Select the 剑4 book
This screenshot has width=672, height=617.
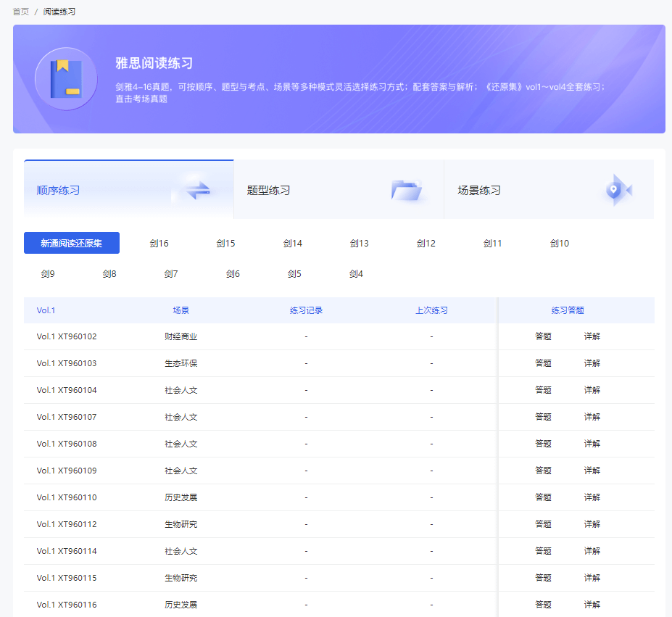point(356,273)
